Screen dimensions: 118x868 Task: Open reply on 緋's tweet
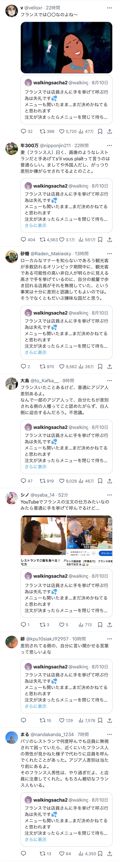23,720
